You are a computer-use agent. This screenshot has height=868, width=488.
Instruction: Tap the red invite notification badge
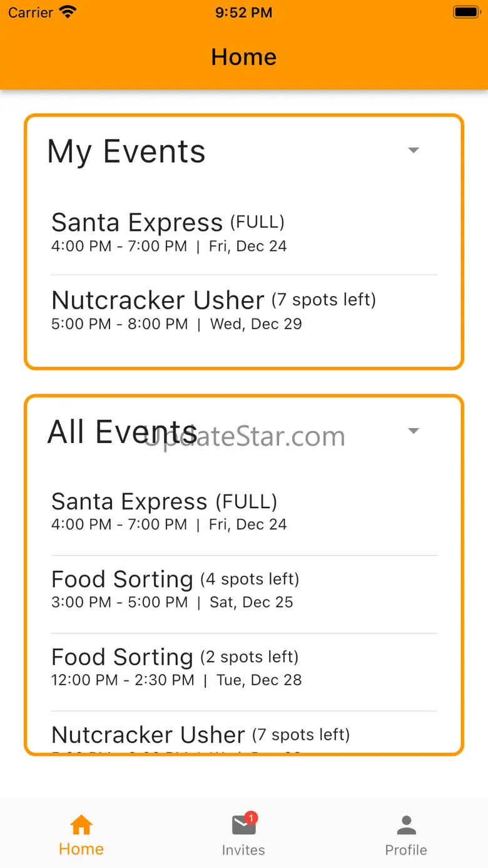point(251,817)
